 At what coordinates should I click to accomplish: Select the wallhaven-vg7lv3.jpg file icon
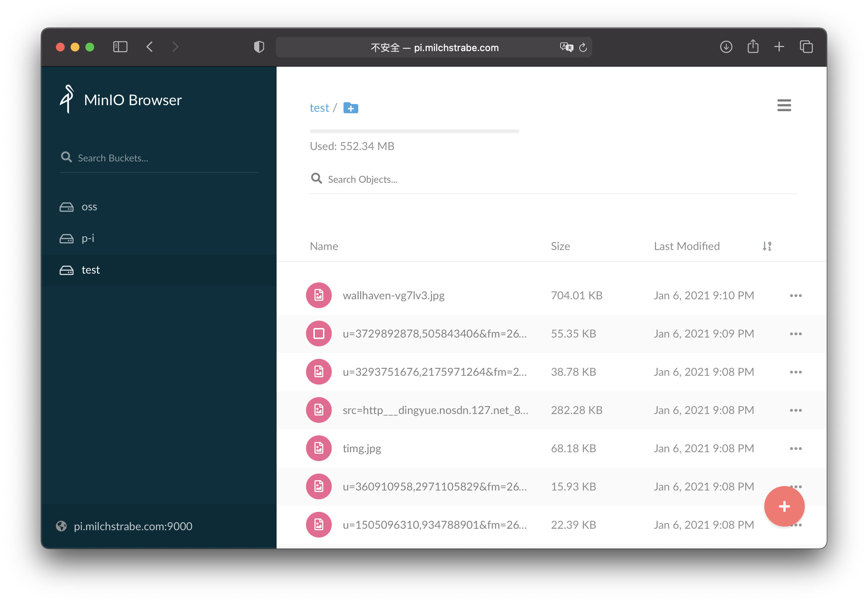319,295
